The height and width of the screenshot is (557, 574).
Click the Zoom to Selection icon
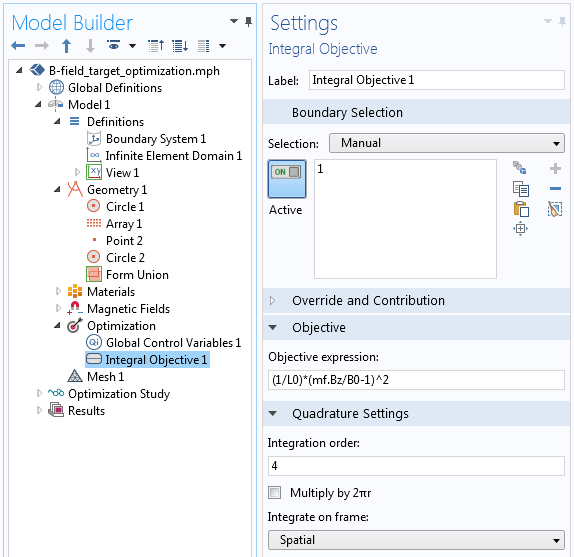click(x=521, y=229)
